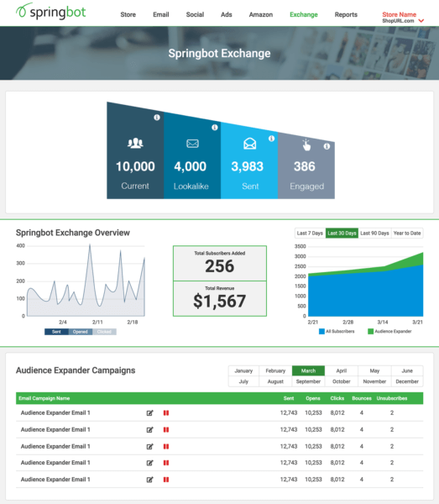Edit the first Audience Expander Email campaign
The height and width of the screenshot is (504, 439).
pos(149,413)
